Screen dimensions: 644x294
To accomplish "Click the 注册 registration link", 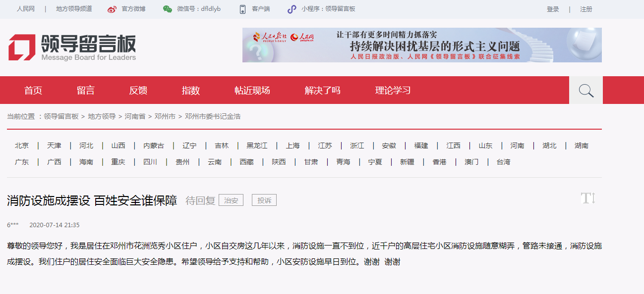I will click(x=586, y=9).
